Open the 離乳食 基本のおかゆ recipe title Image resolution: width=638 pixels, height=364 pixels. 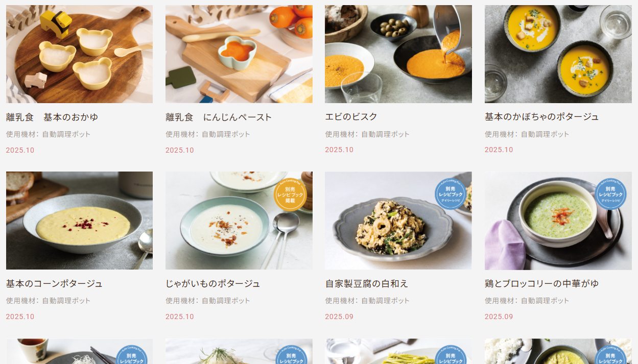[52, 117]
